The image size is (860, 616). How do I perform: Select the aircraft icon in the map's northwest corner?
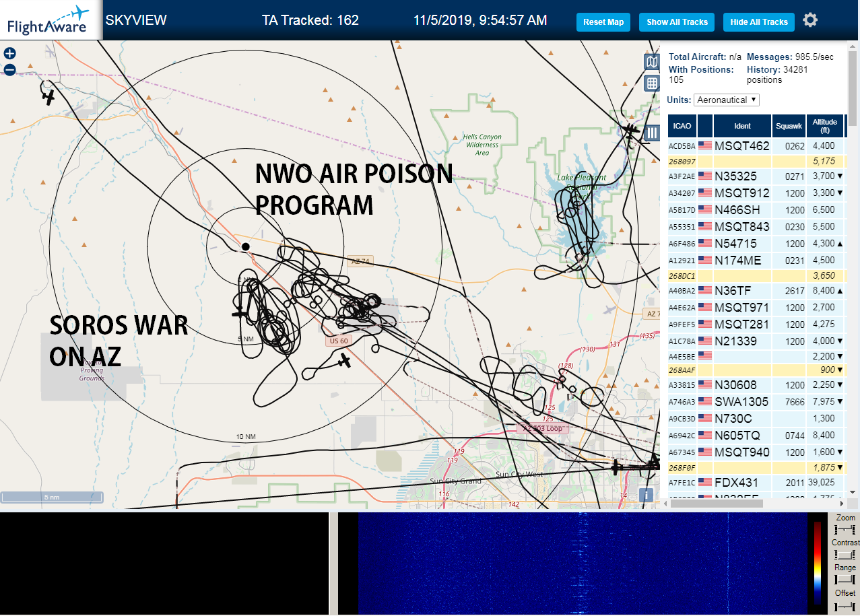point(48,98)
